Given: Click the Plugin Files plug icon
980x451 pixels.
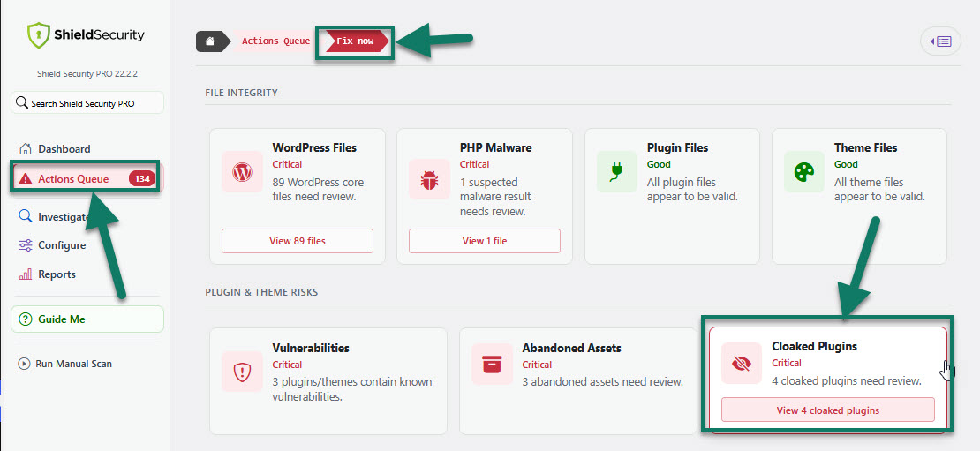Looking at the screenshot, I should pyautogui.click(x=617, y=171).
